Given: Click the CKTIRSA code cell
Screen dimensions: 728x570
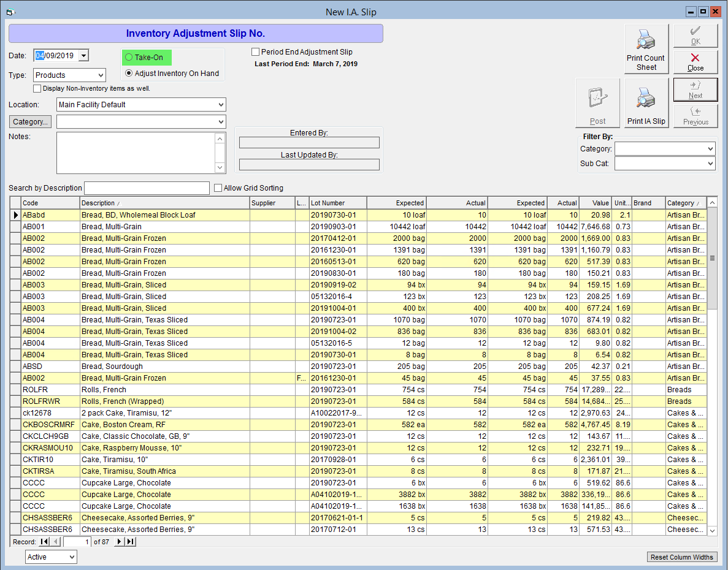Looking at the screenshot, I should 51,471.
